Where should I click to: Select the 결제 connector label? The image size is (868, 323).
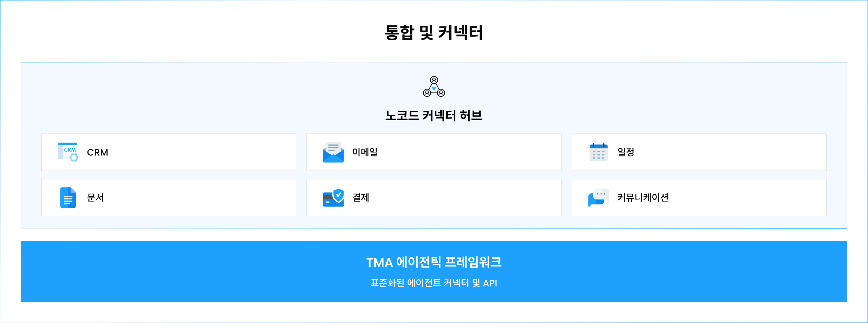point(360,197)
